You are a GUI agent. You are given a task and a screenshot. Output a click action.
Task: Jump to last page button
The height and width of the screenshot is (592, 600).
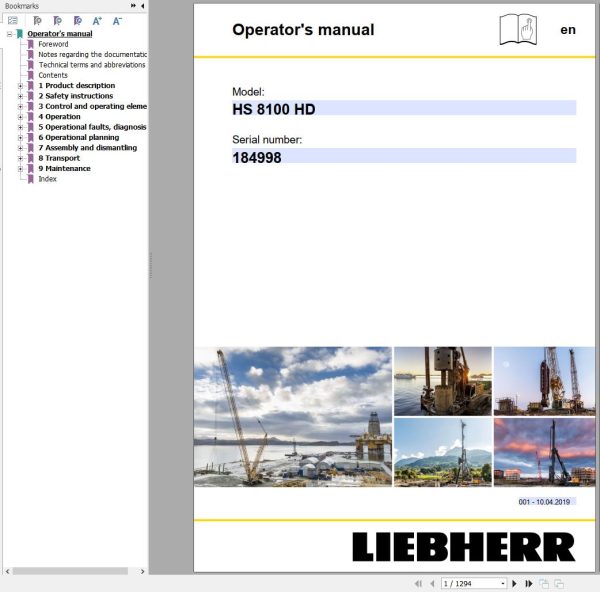(529, 584)
